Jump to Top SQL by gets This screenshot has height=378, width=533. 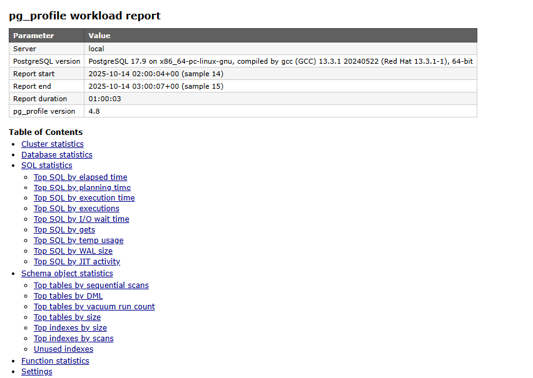[65, 230]
